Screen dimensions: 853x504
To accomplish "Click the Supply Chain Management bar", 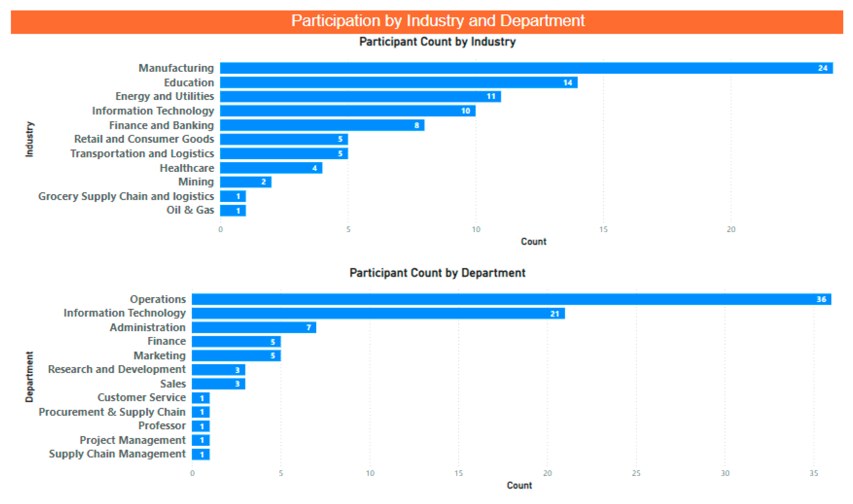I will [x=201, y=454].
